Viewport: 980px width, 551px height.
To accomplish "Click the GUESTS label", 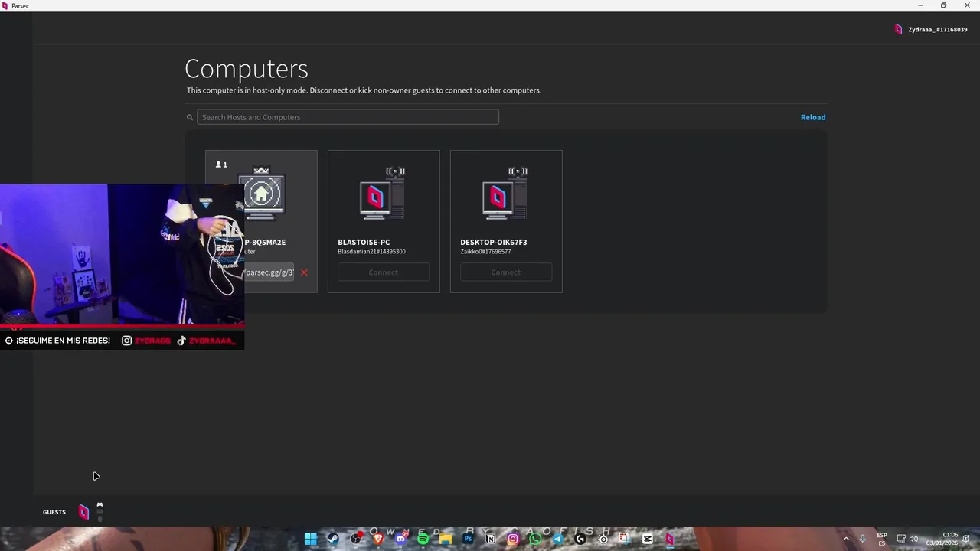I will coord(54,512).
